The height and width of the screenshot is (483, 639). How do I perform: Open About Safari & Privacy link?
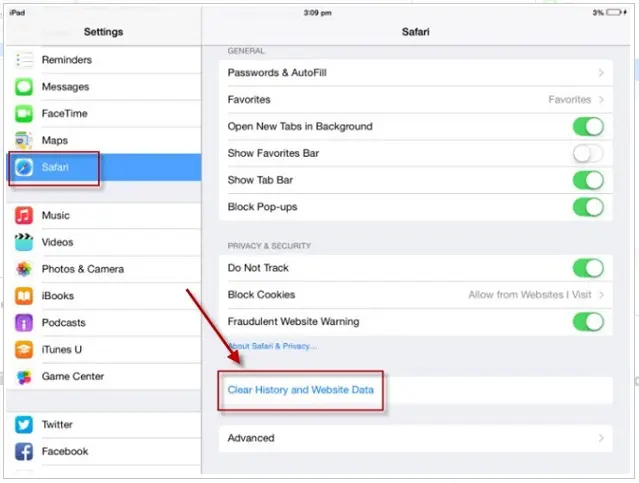click(272, 346)
